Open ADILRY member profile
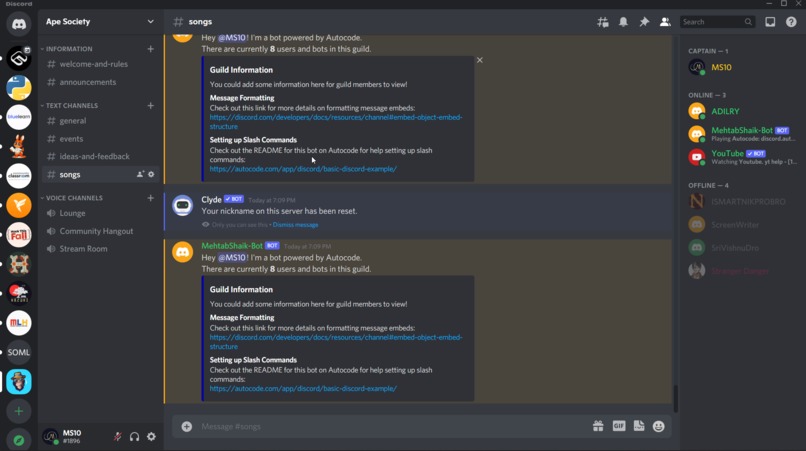 coord(742,111)
